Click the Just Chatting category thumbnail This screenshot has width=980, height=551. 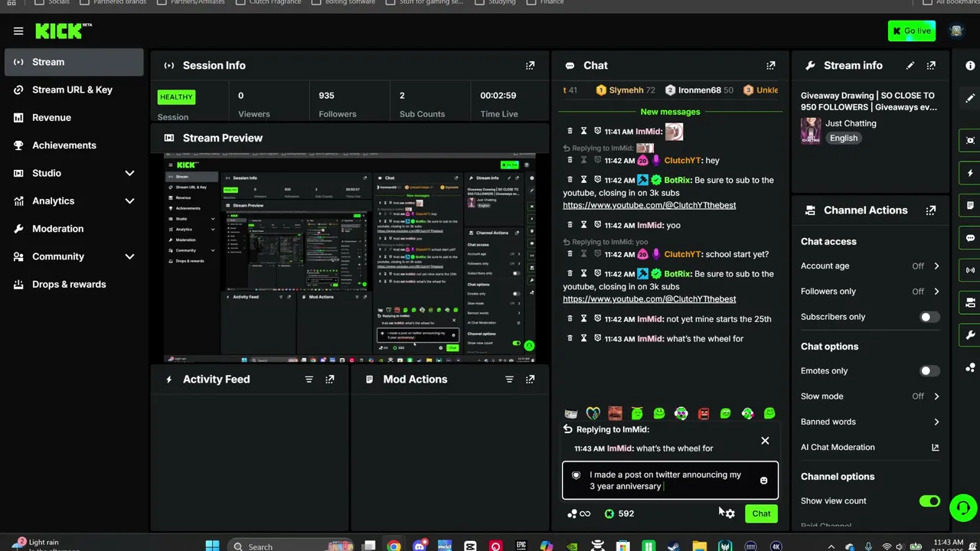coord(811,131)
